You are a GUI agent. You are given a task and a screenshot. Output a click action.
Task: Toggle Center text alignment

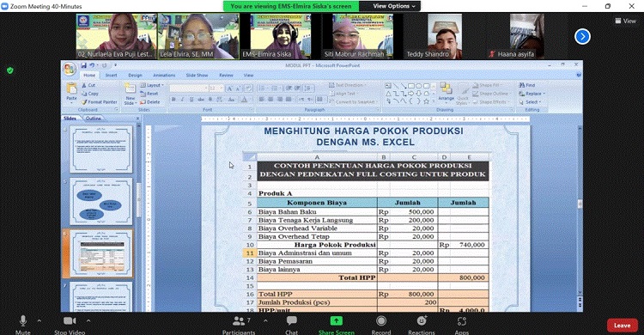click(270, 100)
